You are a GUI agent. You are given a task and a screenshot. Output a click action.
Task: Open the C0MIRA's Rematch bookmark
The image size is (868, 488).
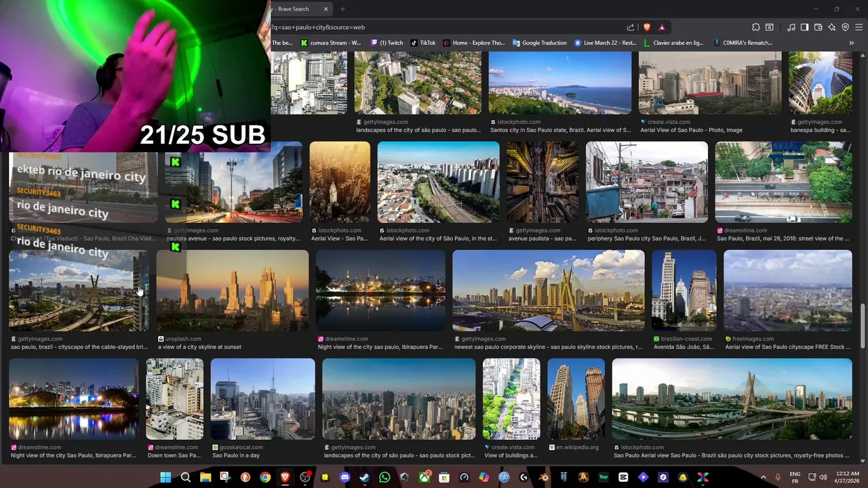coord(743,43)
